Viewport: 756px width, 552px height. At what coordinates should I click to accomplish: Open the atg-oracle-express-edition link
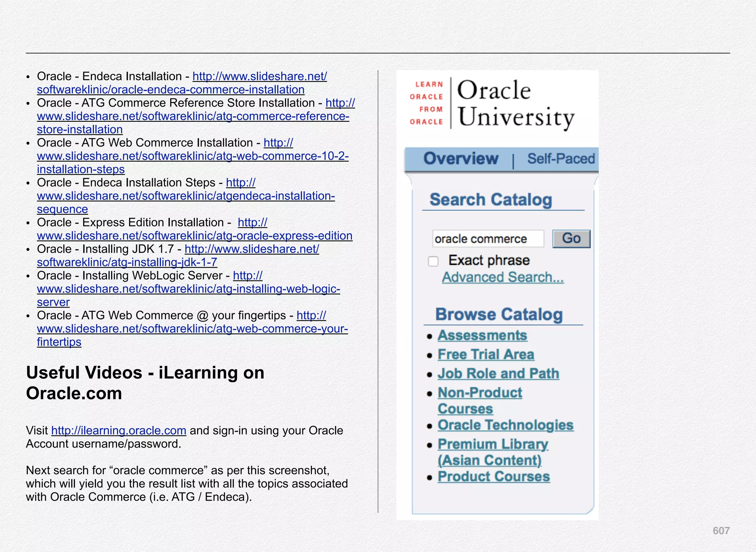pos(195,236)
